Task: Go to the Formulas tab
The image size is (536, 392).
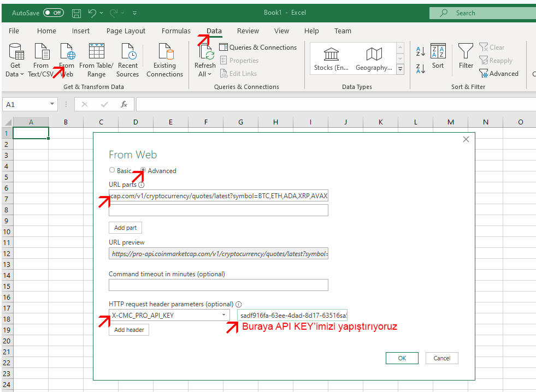Action: [176, 31]
